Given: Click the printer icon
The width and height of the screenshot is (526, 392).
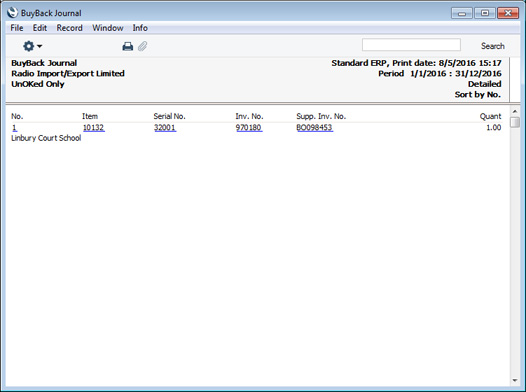Looking at the screenshot, I should tap(127, 46).
